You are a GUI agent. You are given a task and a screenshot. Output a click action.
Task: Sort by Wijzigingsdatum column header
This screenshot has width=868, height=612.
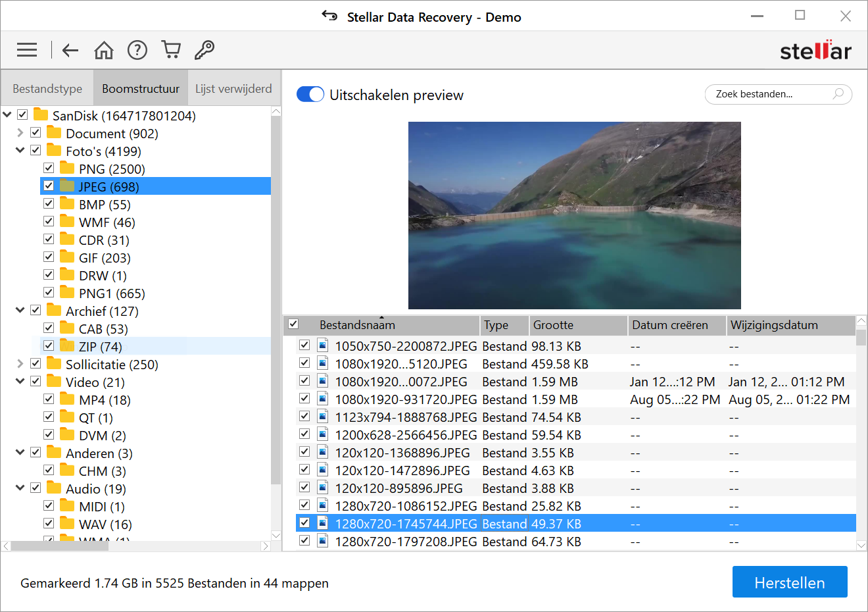coord(792,325)
